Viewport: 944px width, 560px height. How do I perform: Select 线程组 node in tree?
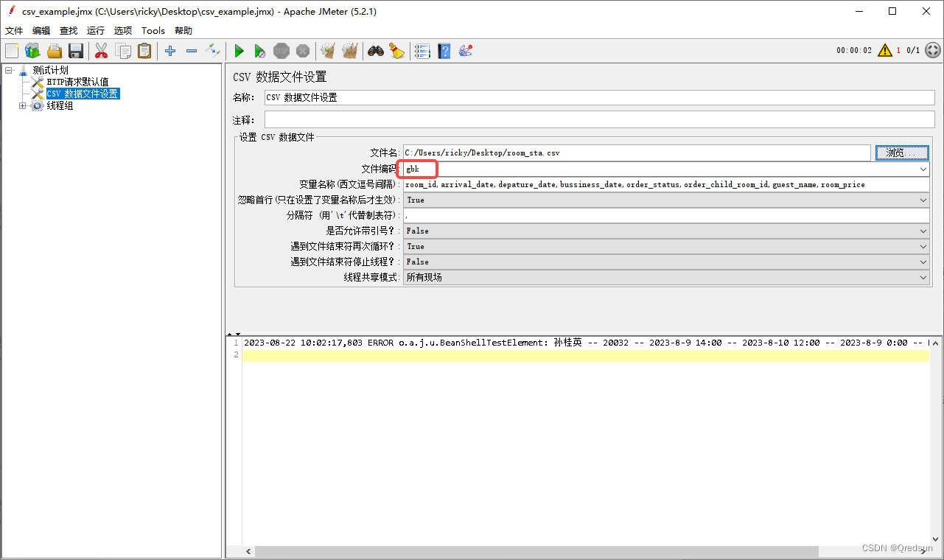pyautogui.click(x=60, y=106)
